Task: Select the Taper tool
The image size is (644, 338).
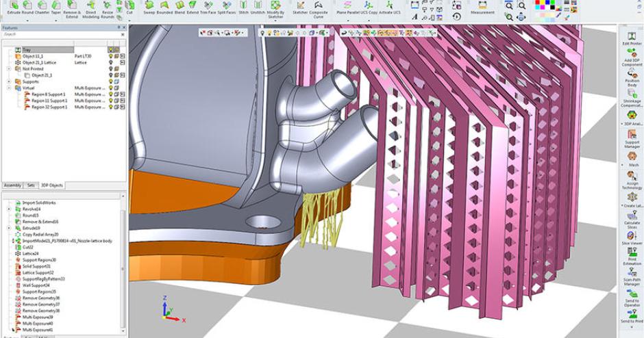Action: (56, 8)
